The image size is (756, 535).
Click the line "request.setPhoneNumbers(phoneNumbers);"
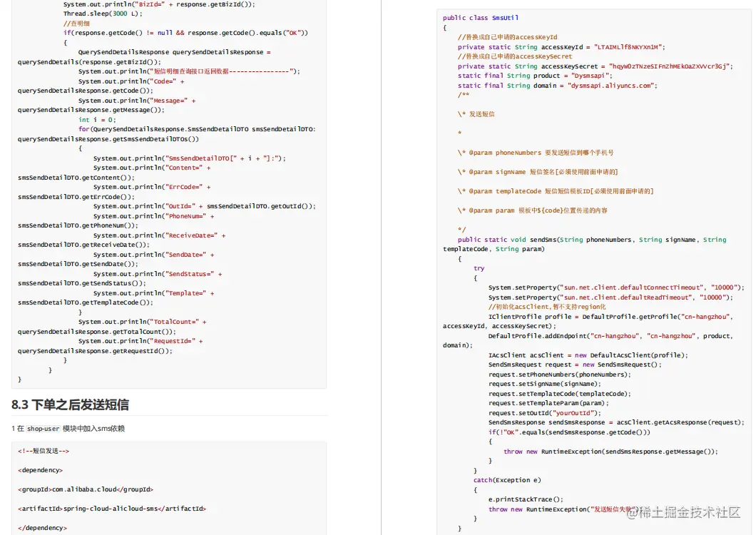coord(559,374)
